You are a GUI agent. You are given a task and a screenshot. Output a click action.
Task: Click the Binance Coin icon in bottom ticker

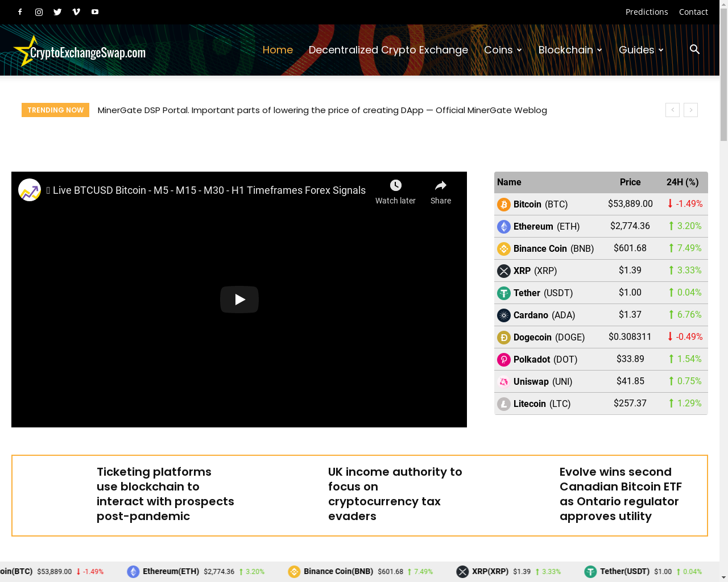[294, 572]
